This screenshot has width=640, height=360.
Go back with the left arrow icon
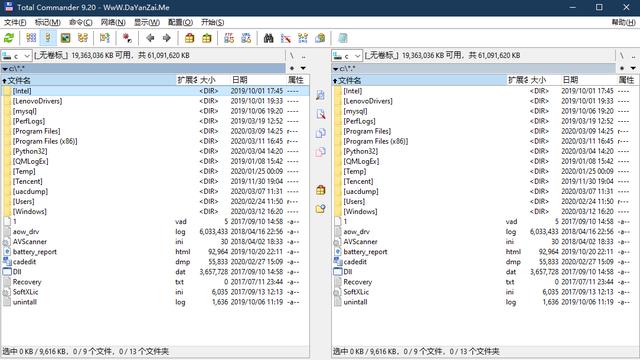(150, 38)
